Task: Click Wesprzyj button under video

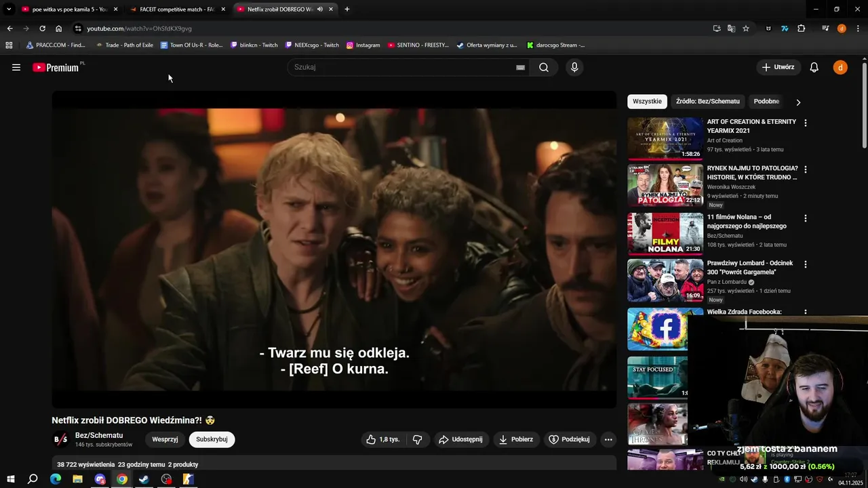Action: click(x=165, y=439)
